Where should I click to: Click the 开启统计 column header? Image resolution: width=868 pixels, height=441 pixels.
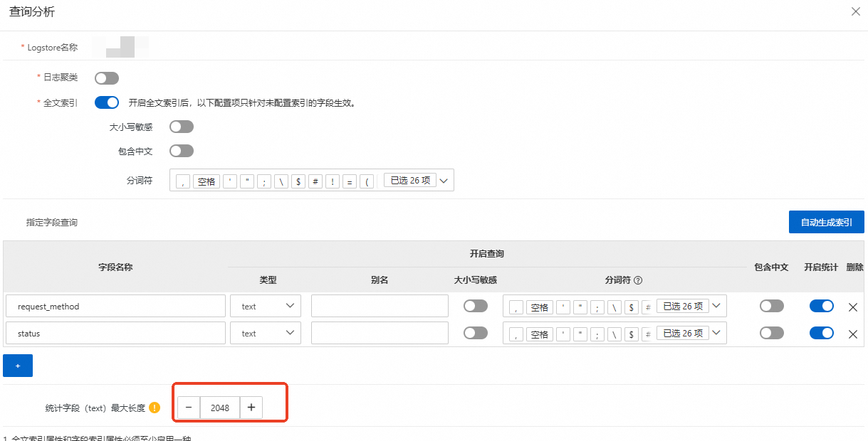coord(822,267)
